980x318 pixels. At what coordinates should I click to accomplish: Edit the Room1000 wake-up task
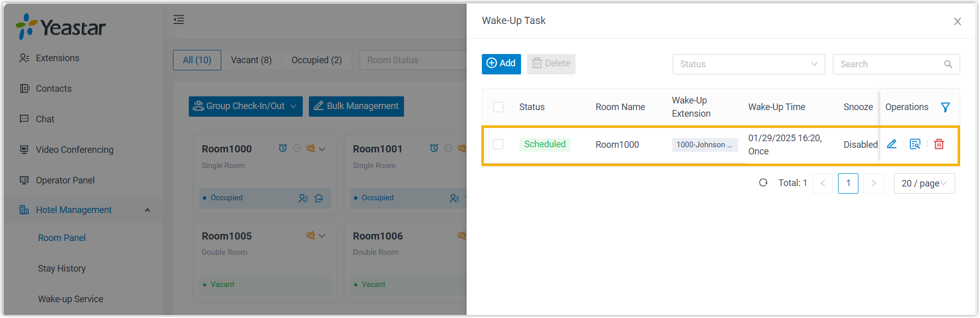point(891,144)
